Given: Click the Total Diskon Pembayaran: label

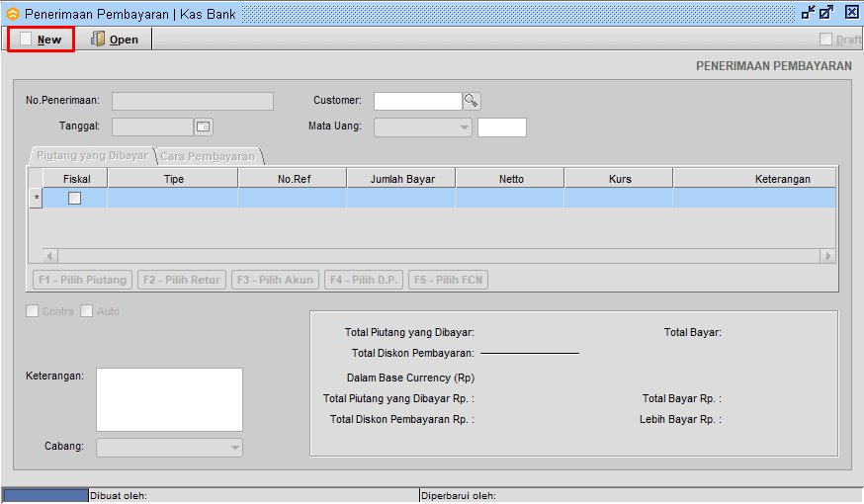Looking at the screenshot, I should pyautogui.click(x=412, y=353).
